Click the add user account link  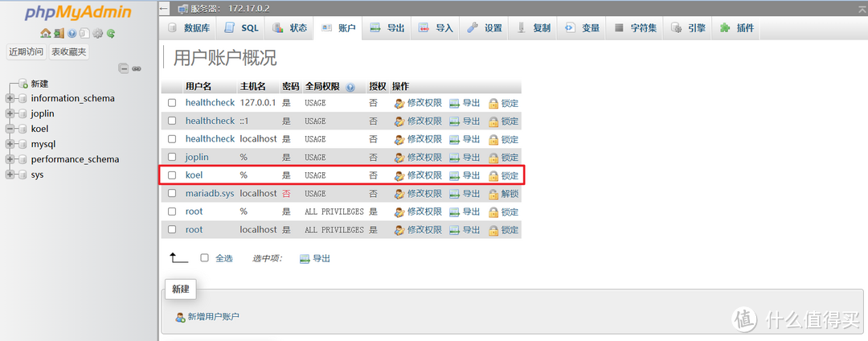[x=213, y=317]
